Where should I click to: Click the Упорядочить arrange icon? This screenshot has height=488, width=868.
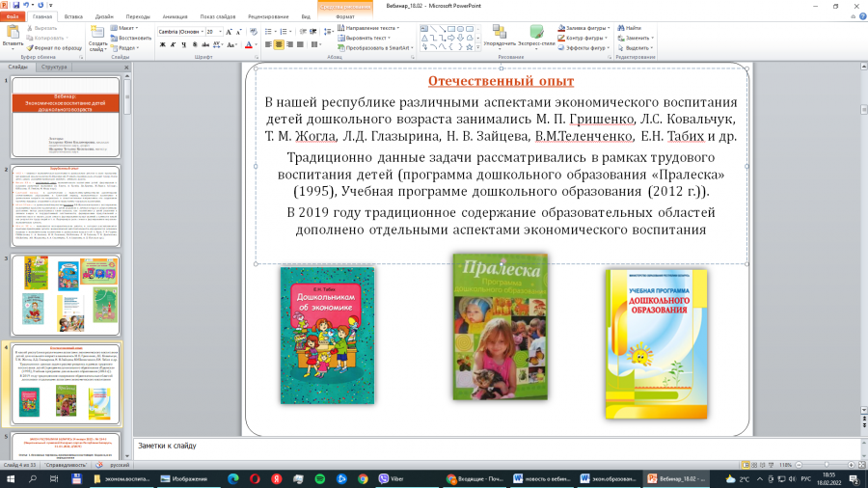coord(500,37)
